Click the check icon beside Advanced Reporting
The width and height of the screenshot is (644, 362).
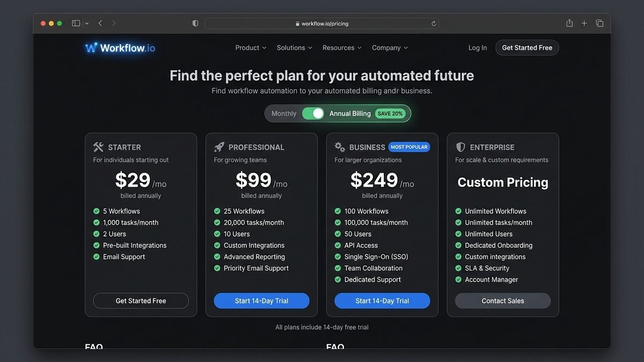[x=217, y=256]
